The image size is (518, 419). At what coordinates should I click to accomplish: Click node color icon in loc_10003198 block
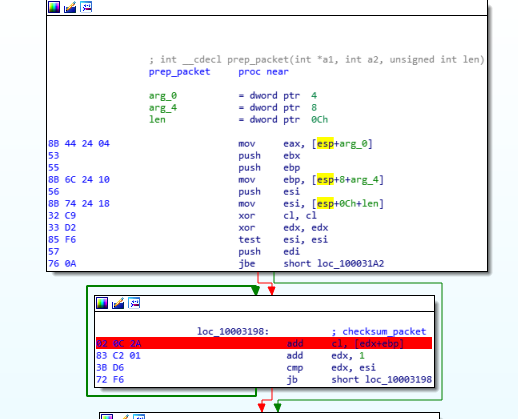(102, 303)
